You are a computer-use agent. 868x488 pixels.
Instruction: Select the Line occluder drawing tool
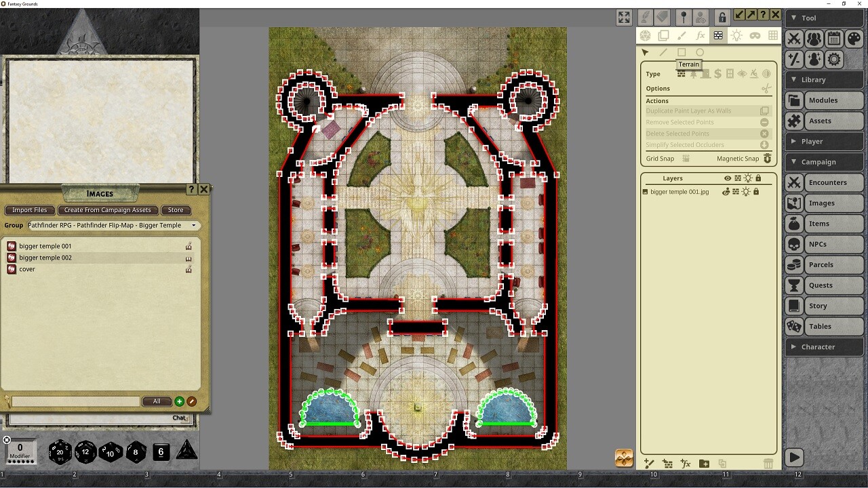(663, 52)
